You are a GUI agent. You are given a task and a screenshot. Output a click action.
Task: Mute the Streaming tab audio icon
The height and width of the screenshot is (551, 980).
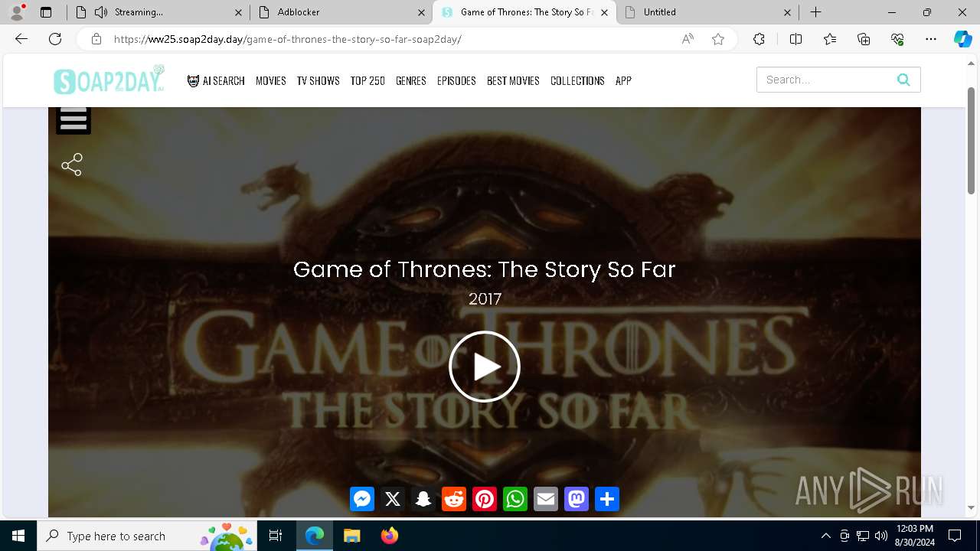pyautogui.click(x=101, y=12)
